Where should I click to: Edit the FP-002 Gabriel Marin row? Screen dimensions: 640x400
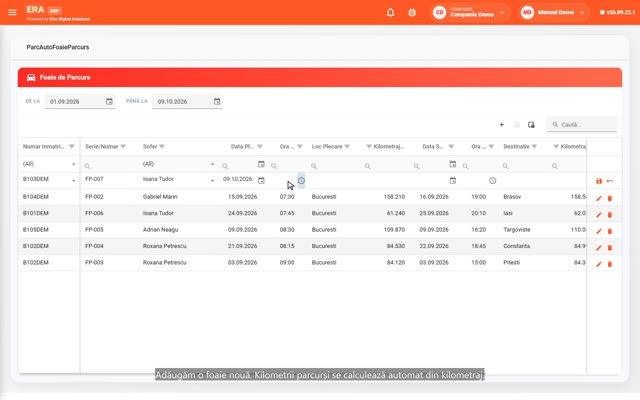599,198
